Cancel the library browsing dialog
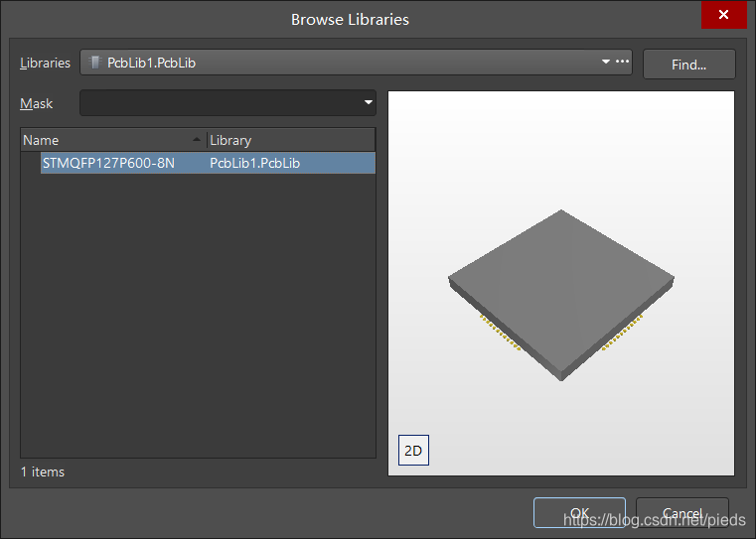Image resolution: width=756 pixels, height=539 pixels. 681,513
